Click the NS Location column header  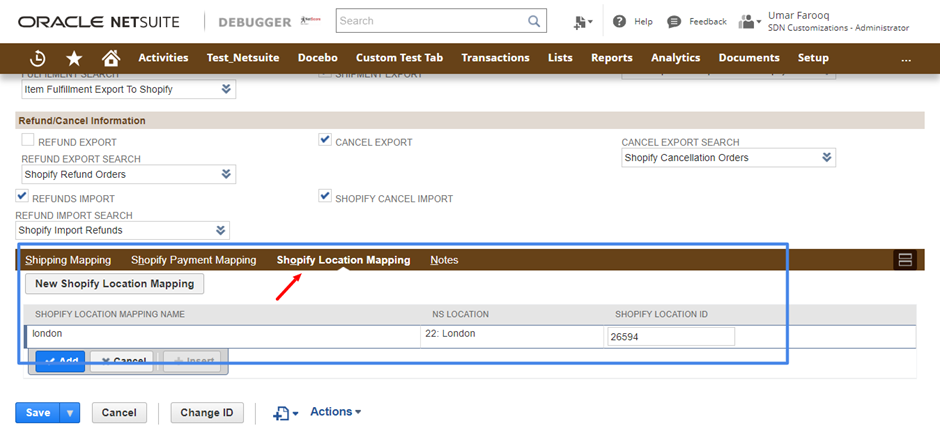[460, 314]
